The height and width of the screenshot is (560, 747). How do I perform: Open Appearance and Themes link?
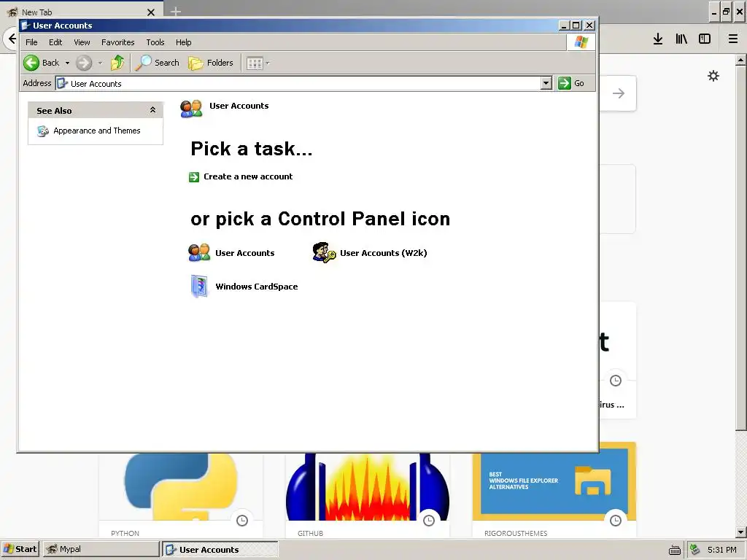coord(97,131)
